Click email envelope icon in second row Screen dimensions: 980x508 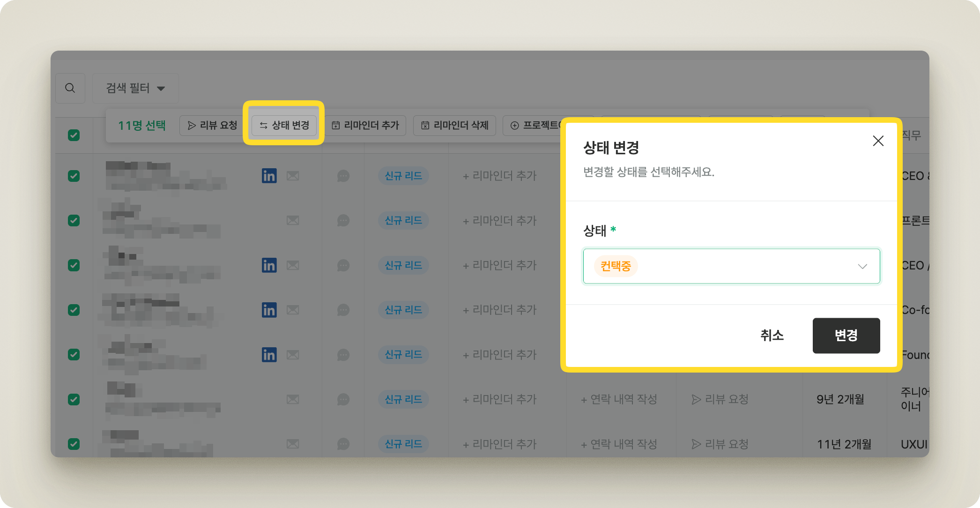(293, 220)
